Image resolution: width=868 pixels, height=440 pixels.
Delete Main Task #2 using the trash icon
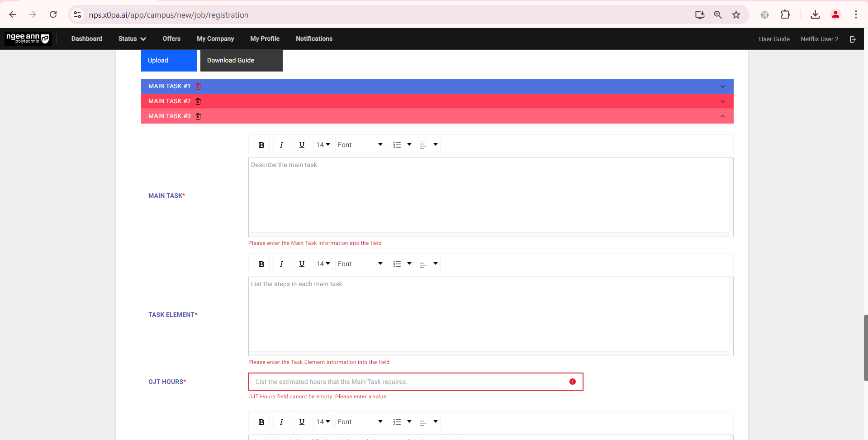coord(198,101)
